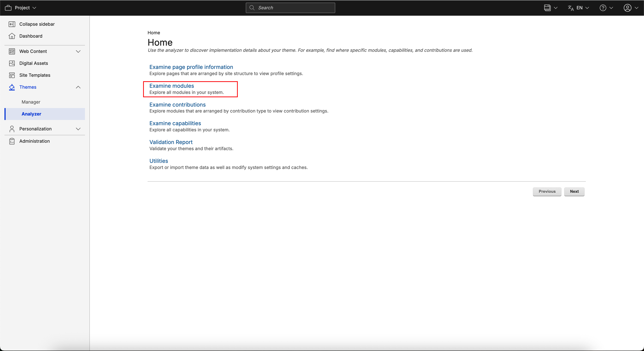This screenshot has width=644, height=351.
Task: Click the Site Templates layout icon
Action: 12,75
